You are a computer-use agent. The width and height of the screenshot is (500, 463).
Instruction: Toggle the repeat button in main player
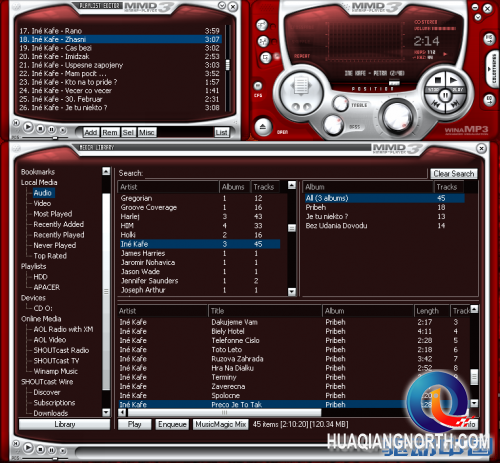click(x=266, y=58)
